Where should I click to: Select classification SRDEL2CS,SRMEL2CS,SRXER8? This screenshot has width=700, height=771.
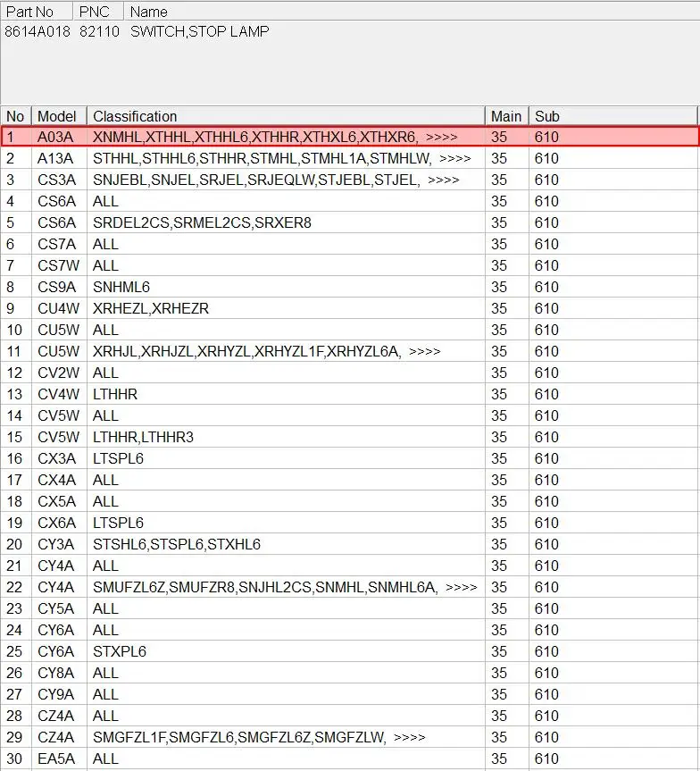point(202,222)
